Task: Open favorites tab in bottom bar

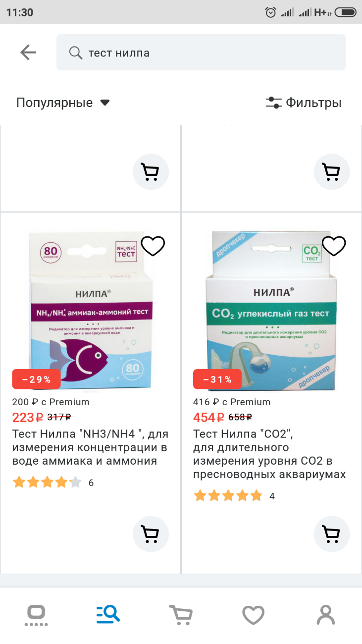Action: pyautogui.click(x=253, y=615)
